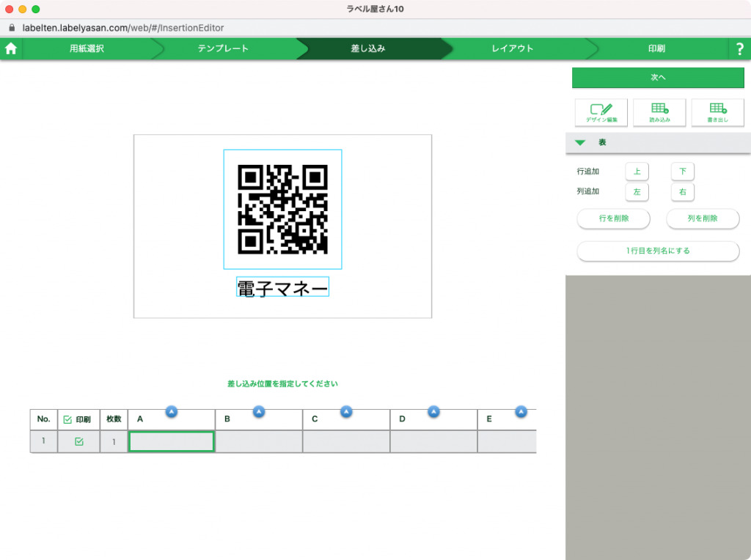Go to the 印刷 step
The height and width of the screenshot is (560, 751).
click(656, 48)
